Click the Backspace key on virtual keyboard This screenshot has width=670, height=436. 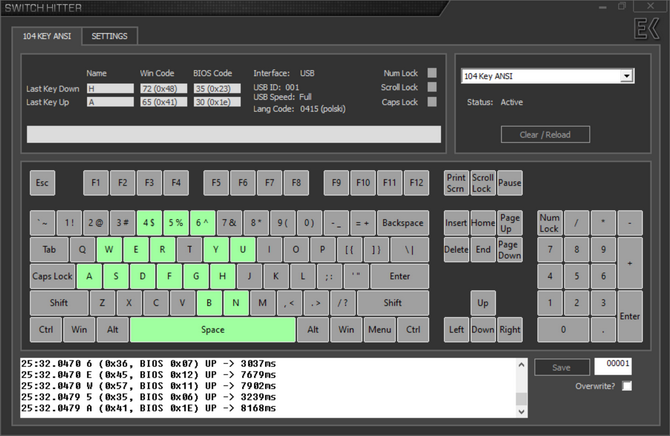point(403,223)
